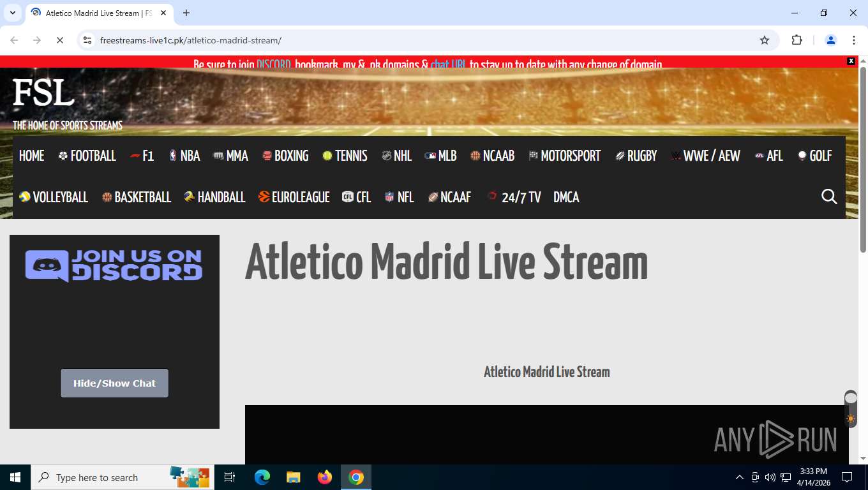The image size is (868, 490).
Task: Open the BASKETBALL streams section
Action: 136,197
